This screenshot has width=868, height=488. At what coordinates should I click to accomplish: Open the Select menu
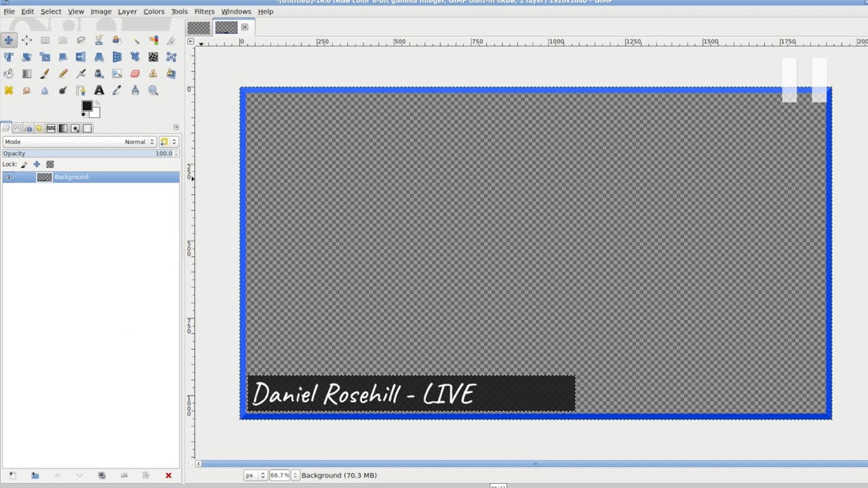(x=51, y=12)
